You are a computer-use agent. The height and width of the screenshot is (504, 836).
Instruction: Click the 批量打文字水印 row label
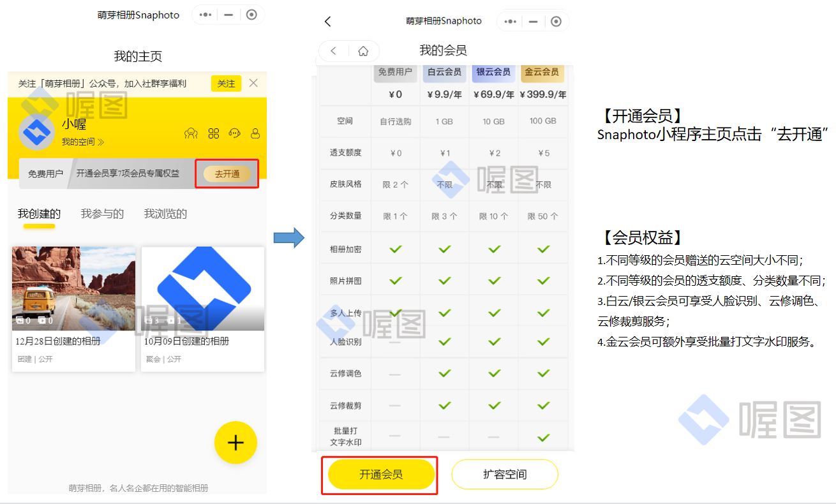346,436
